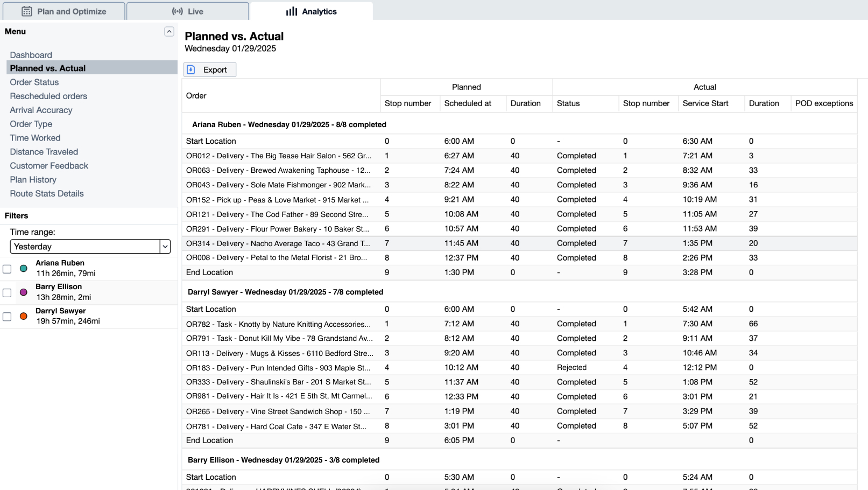Click the Live broadcast signal icon
The image size is (868, 490).
coord(177,11)
